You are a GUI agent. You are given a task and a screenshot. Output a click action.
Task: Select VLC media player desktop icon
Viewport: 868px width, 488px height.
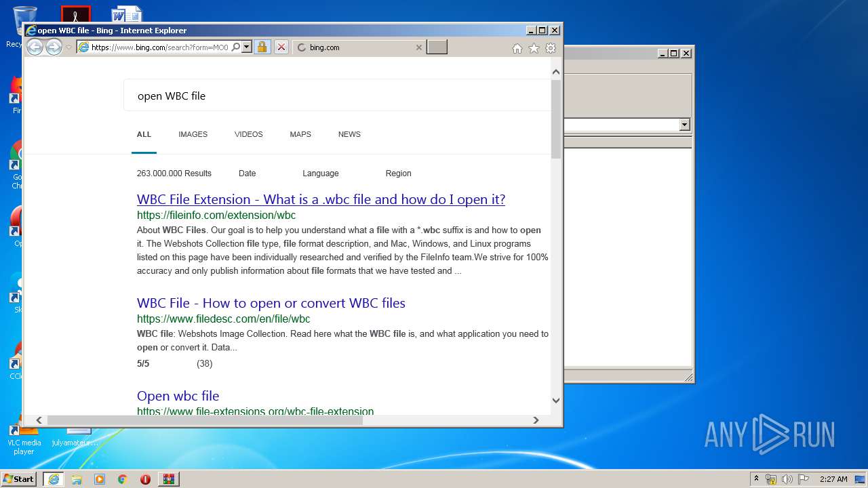[x=24, y=439]
